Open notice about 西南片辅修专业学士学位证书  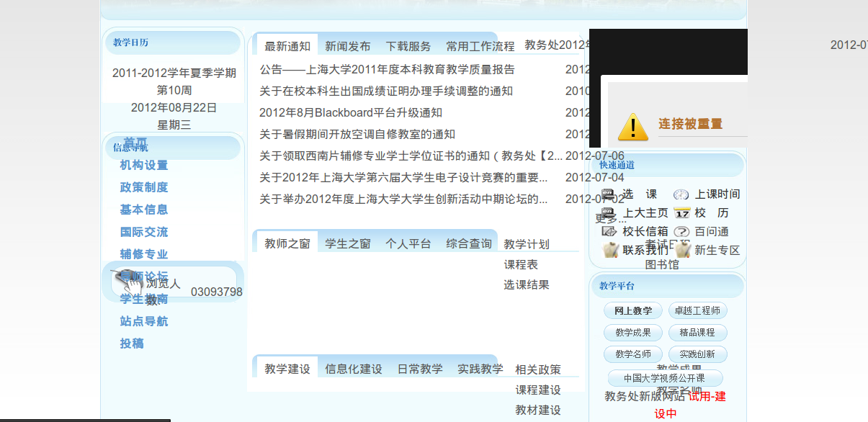tap(411, 156)
